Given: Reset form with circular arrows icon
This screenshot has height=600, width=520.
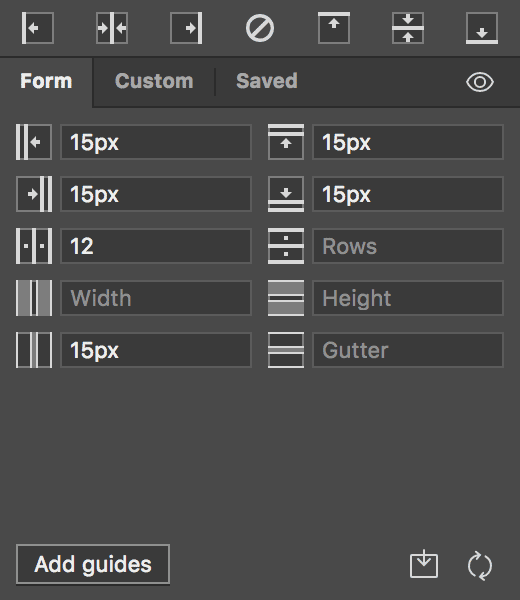Looking at the screenshot, I should [480, 565].
